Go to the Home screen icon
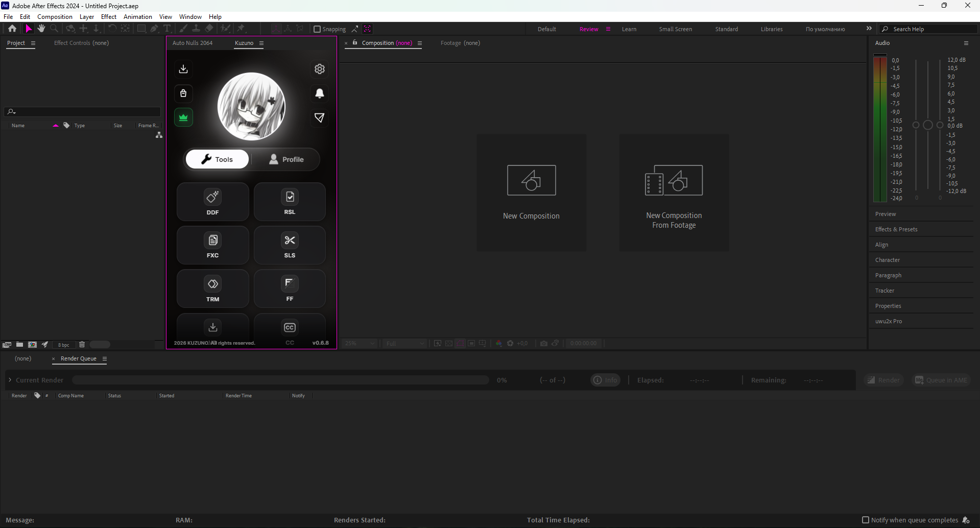Viewport: 980px width, 528px height. tap(12, 29)
